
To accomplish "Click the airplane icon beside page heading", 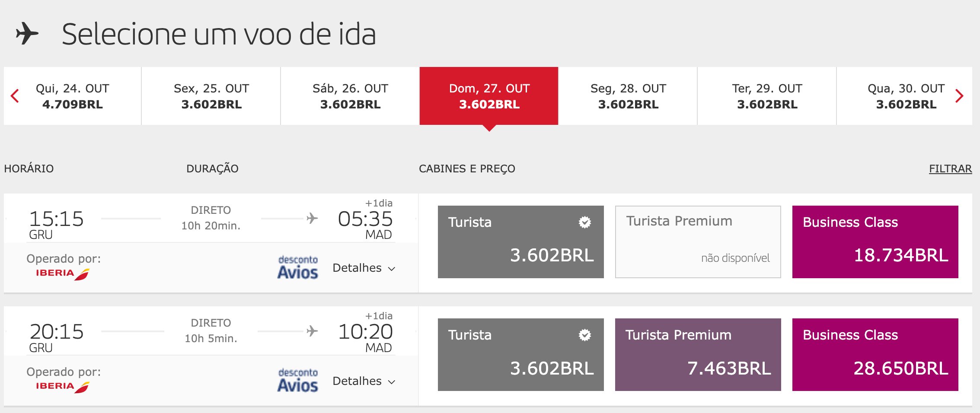I will [x=27, y=34].
